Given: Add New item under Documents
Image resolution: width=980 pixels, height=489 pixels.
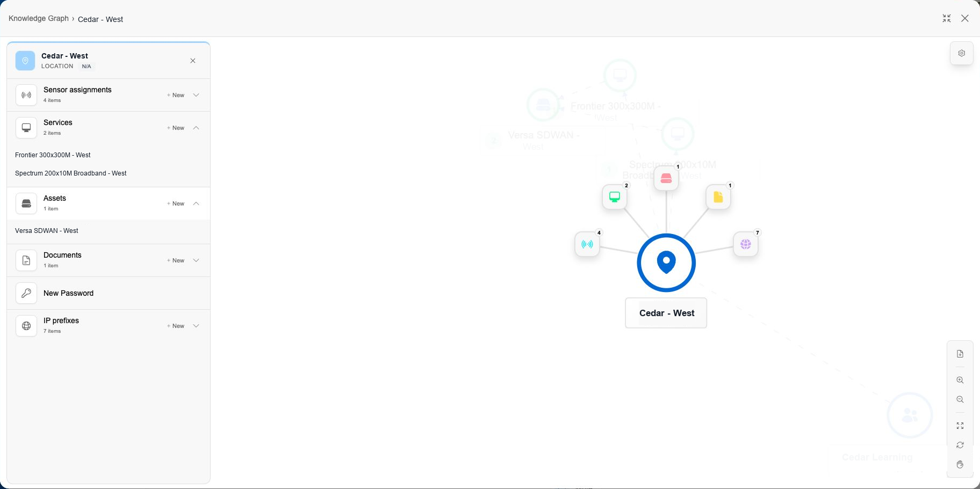Looking at the screenshot, I should (x=176, y=260).
